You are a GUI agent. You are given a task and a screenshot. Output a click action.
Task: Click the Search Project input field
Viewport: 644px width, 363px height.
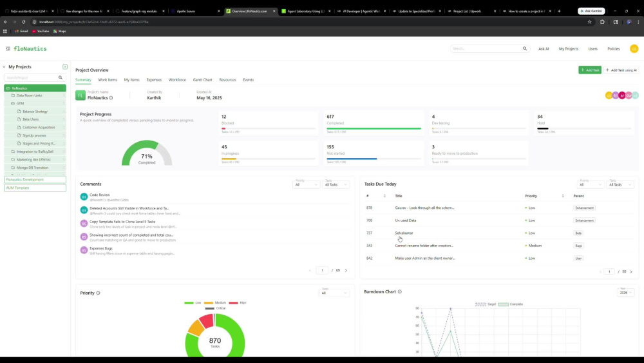pyautogui.click(x=31, y=78)
